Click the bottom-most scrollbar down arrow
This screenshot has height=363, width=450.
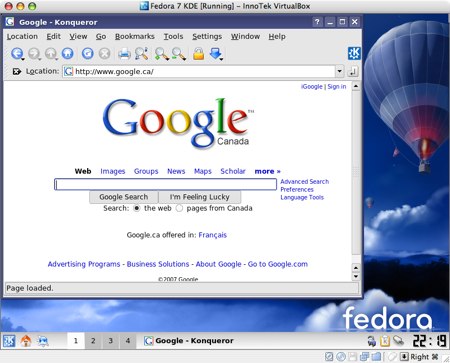tap(356, 276)
